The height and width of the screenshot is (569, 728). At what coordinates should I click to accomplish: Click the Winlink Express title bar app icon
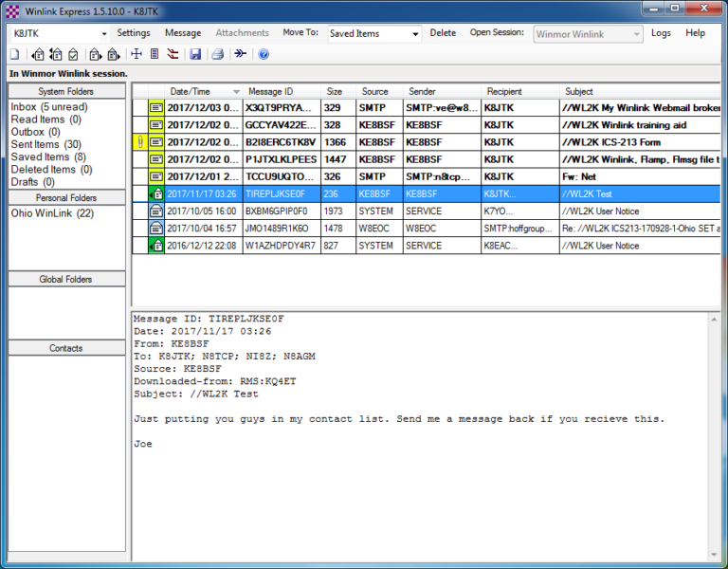(12, 11)
